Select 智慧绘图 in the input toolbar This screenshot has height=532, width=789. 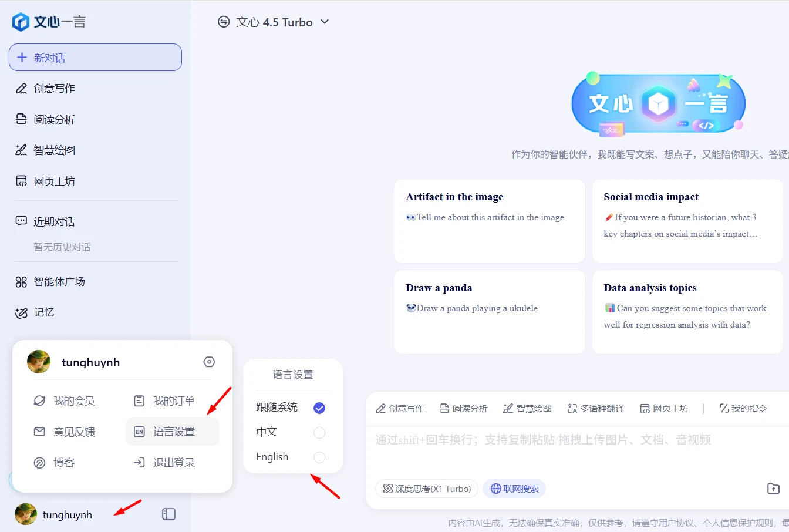(527, 409)
